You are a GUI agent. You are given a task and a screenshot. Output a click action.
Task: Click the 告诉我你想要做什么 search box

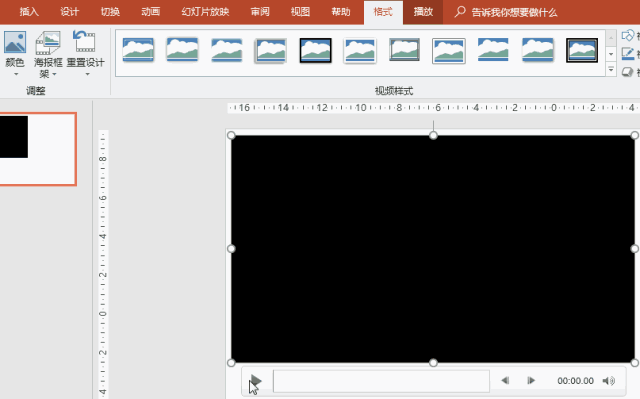(x=514, y=13)
